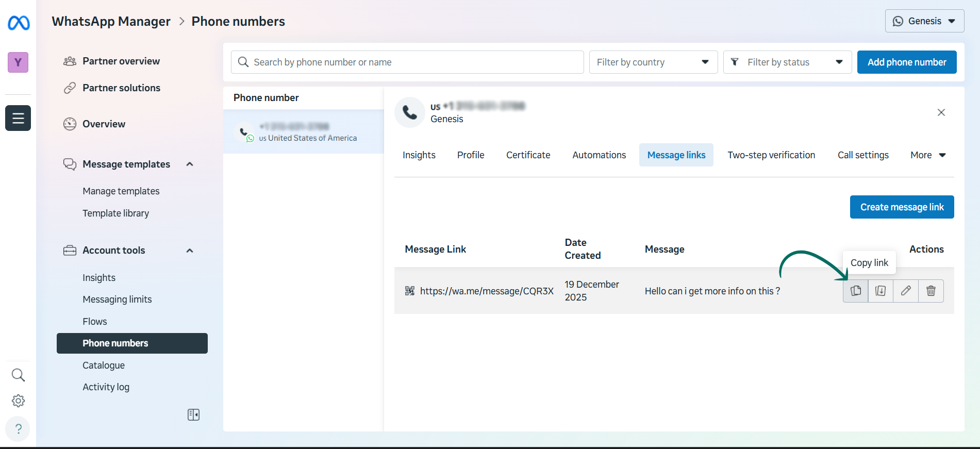Open the Filter by country dropdown
Viewport: 980px width, 449px height.
click(653, 62)
